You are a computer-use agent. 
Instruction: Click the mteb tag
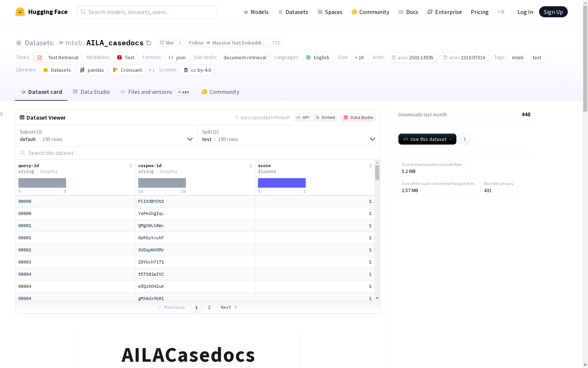[x=518, y=57]
